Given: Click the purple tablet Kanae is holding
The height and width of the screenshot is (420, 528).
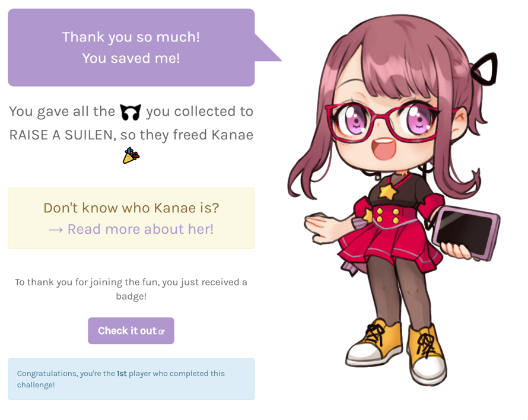Looking at the screenshot, I should 467,233.
